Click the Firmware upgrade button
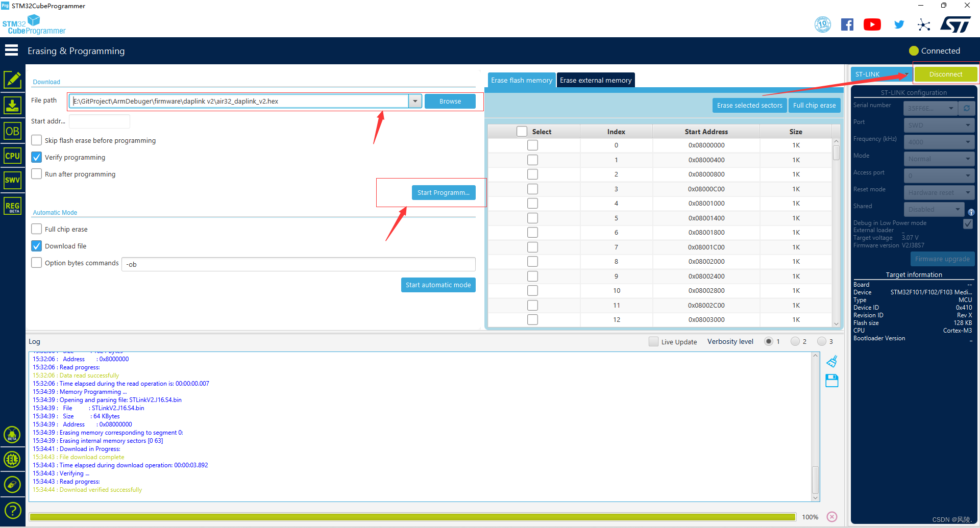Viewport: 980px width, 528px height. pyautogui.click(x=942, y=259)
